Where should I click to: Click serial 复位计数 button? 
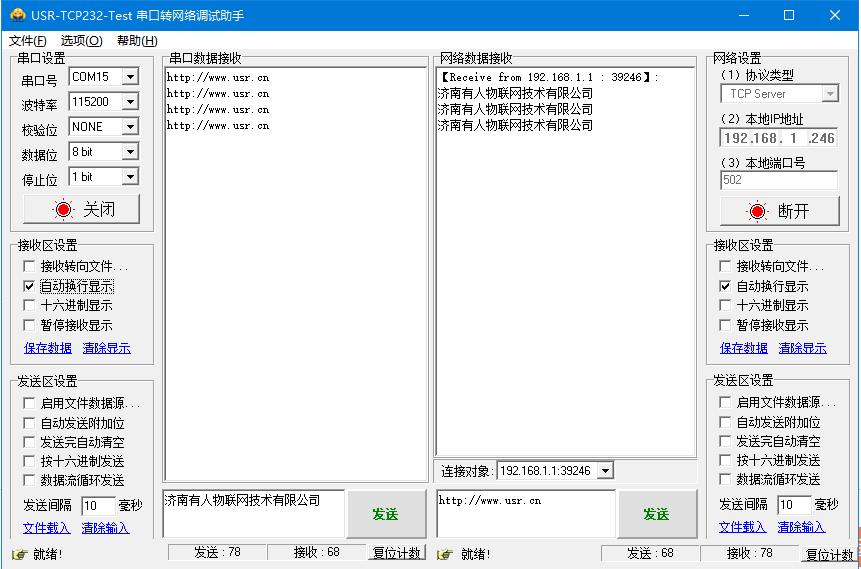click(x=396, y=553)
